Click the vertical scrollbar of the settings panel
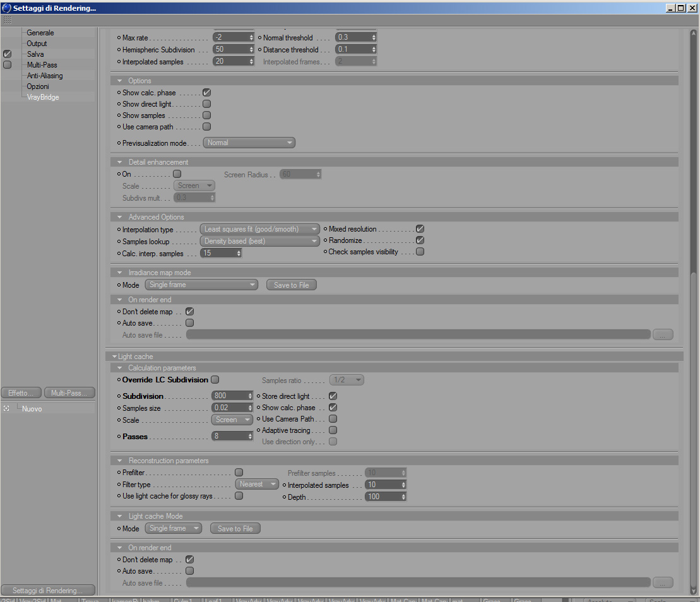 [x=693, y=312]
